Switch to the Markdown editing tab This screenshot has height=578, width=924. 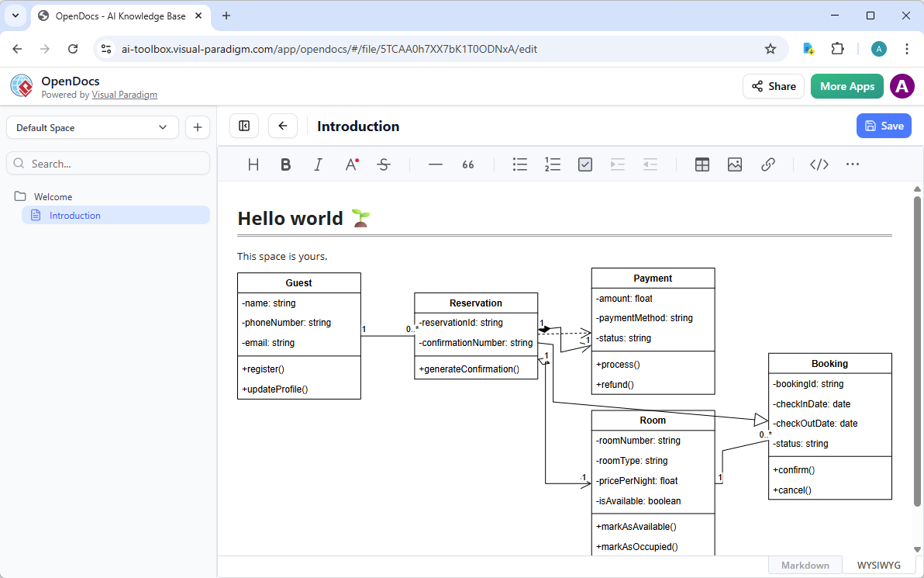[x=805, y=565]
